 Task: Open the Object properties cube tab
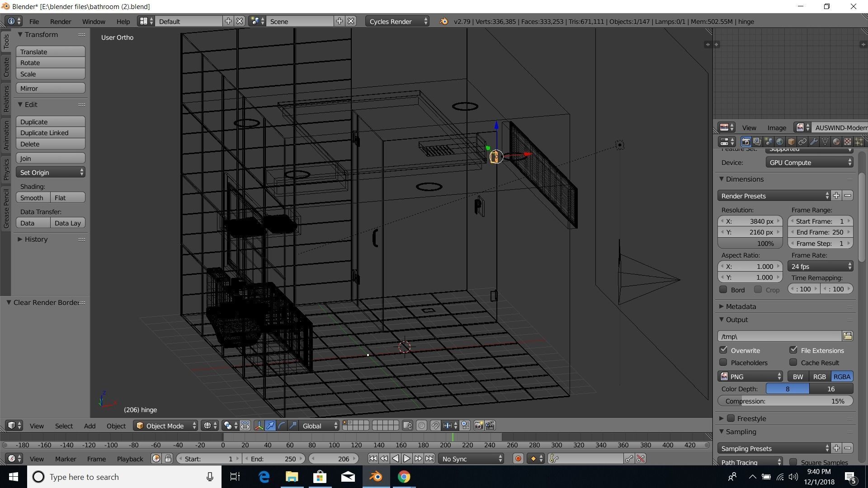click(791, 141)
